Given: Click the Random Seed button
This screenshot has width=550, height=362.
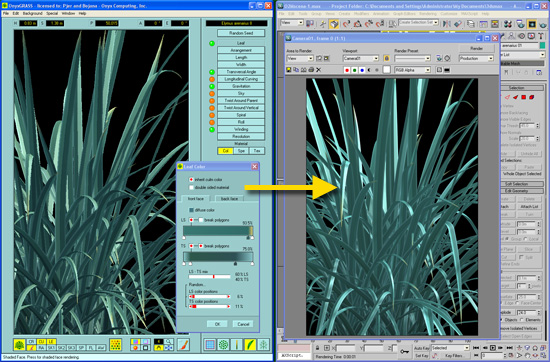Looking at the screenshot, I should coord(241,33).
